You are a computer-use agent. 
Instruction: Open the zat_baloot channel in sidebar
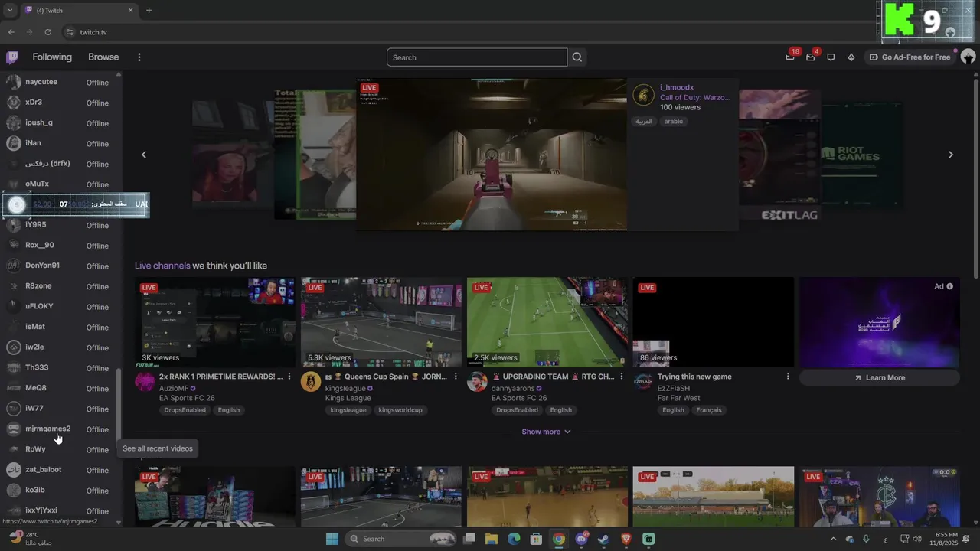(61, 470)
